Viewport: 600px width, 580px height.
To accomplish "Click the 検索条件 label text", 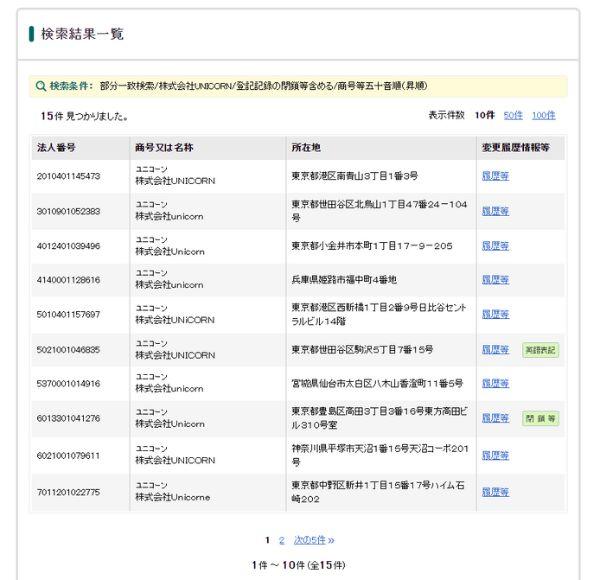I will click(x=71, y=86).
